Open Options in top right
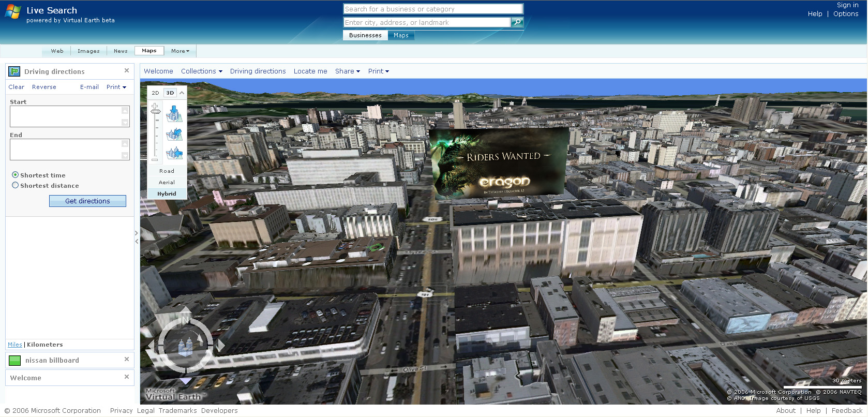The height and width of the screenshot is (417, 868). [x=846, y=14]
